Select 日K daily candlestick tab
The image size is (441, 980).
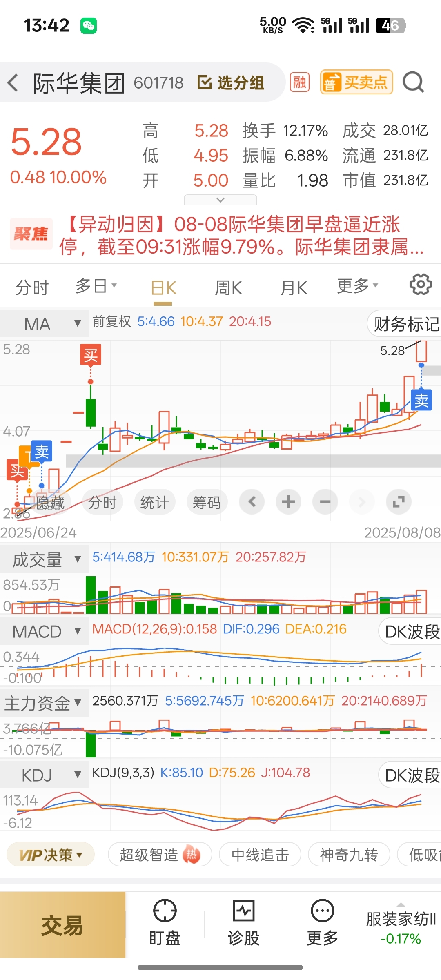tap(163, 288)
